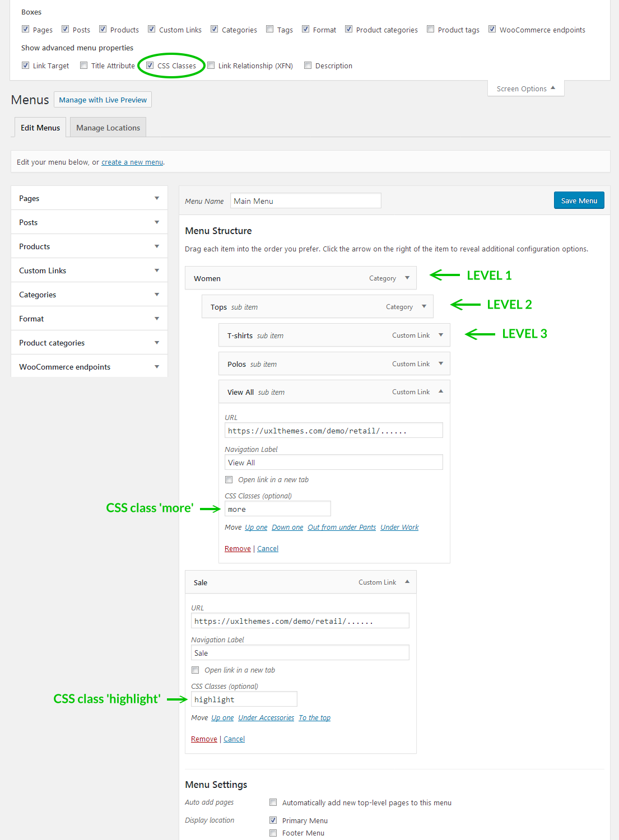Check Open link in new tab for Sale
The height and width of the screenshot is (840, 619).
pos(195,670)
